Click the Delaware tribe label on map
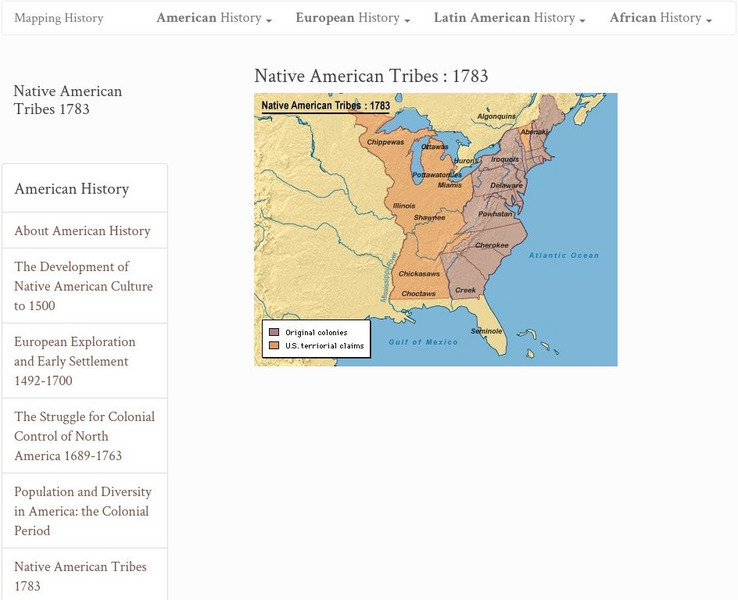Screen dimensions: 738x600 click(506, 186)
